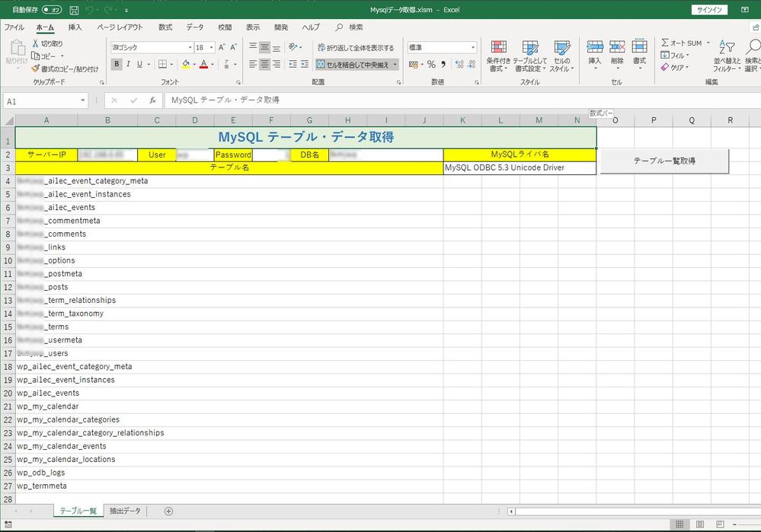This screenshot has width=761, height=532.
Task: Click the Sign in (サインイン) button
Action: [x=709, y=10]
